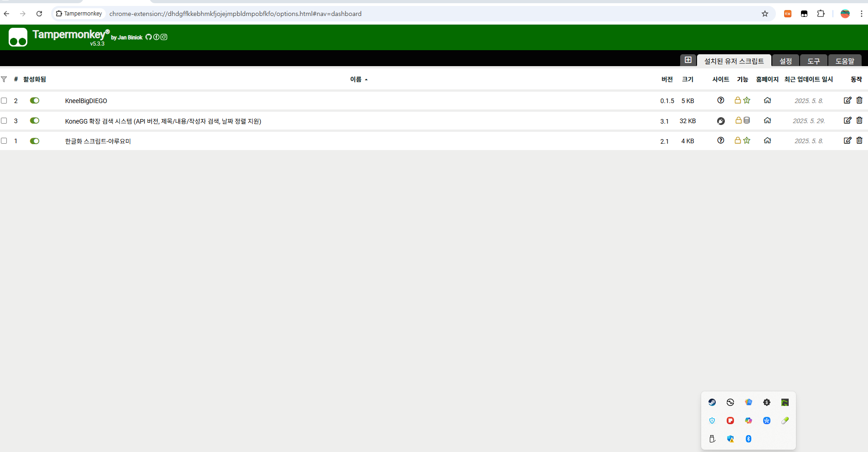Switch to the 설정 tab

[785, 61]
